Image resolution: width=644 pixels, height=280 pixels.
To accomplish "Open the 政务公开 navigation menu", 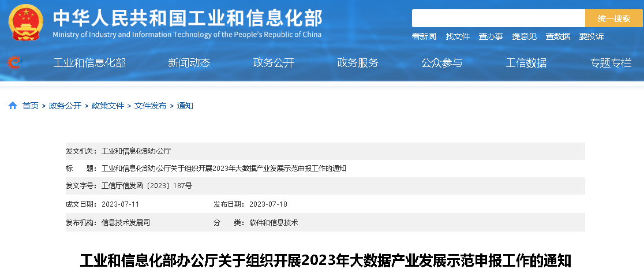I will (x=274, y=63).
